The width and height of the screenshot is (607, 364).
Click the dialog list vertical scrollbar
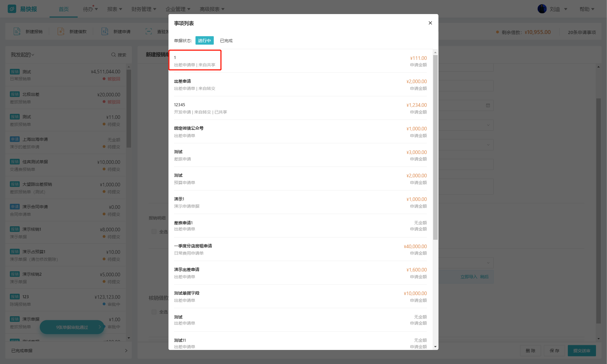click(x=435, y=146)
